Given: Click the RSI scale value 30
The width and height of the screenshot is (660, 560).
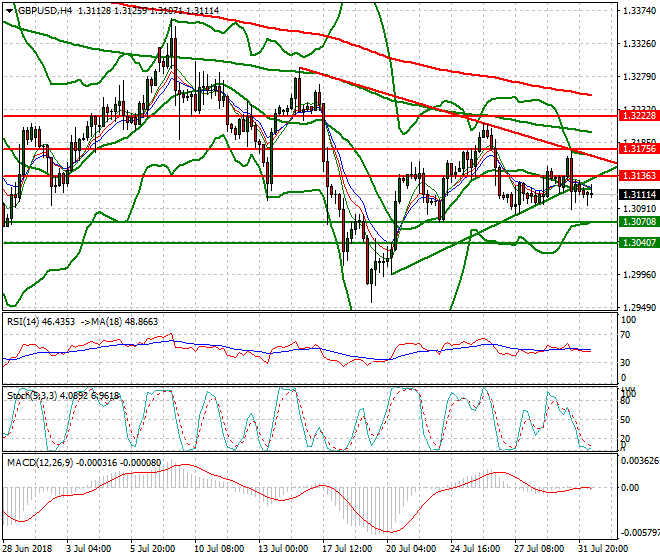Looking at the screenshot, I should pos(625,363).
